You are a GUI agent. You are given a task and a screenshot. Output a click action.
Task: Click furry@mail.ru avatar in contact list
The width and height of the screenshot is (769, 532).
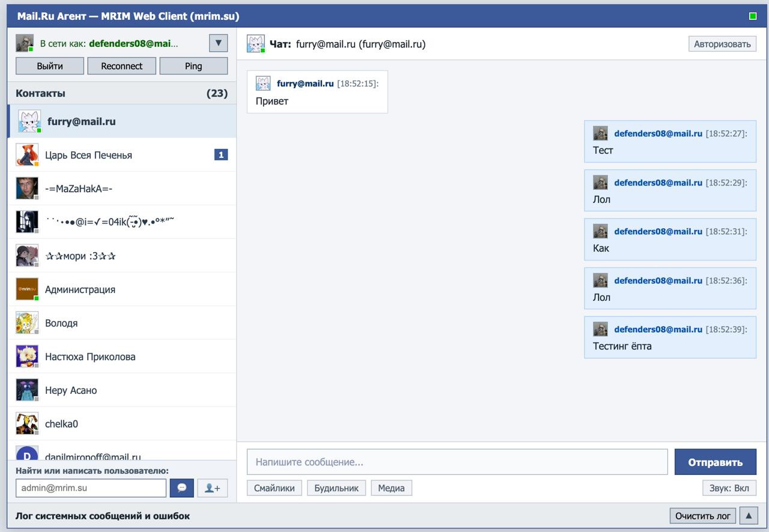29,121
